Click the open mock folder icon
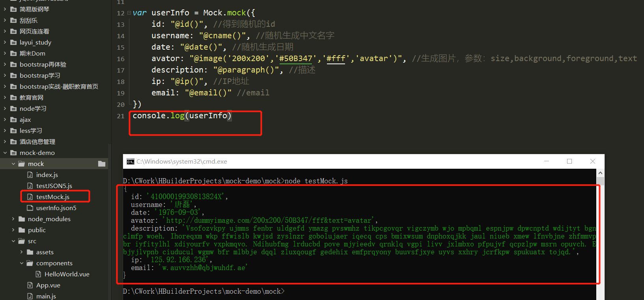The image size is (644, 300). (22, 164)
